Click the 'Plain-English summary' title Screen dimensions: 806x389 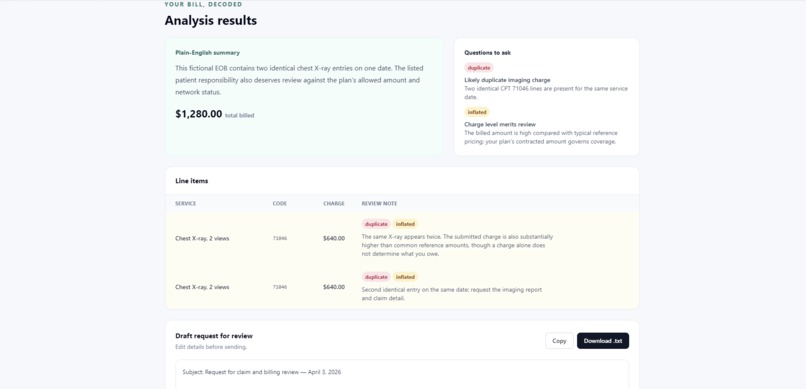coord(207,52)
